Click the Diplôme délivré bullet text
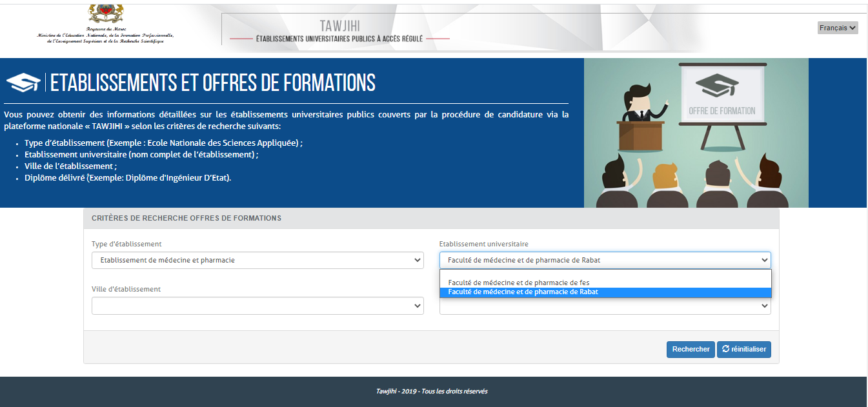 tap(128, 177)
